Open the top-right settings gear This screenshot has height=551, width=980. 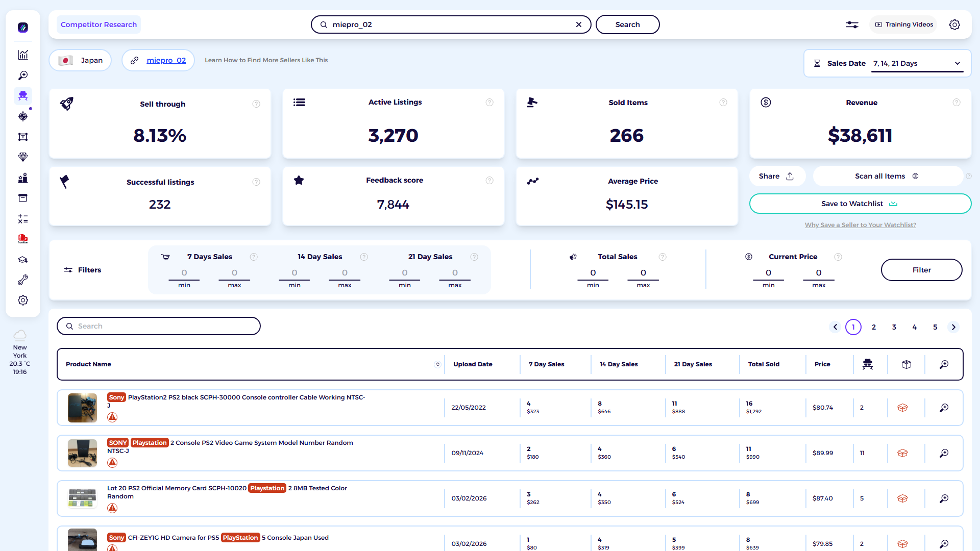click(954, 24)
